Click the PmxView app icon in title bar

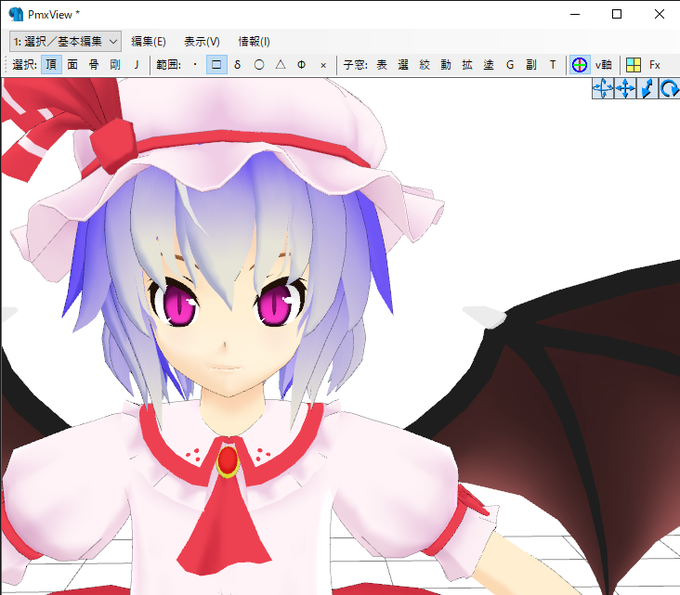16,14
